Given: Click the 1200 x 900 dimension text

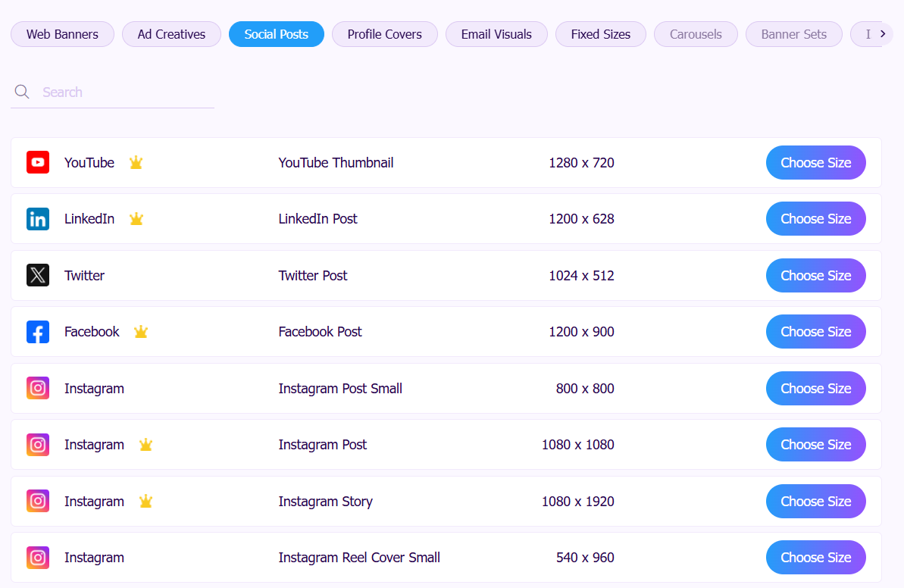Looking at the screenshot, I should tap(581, 332).
